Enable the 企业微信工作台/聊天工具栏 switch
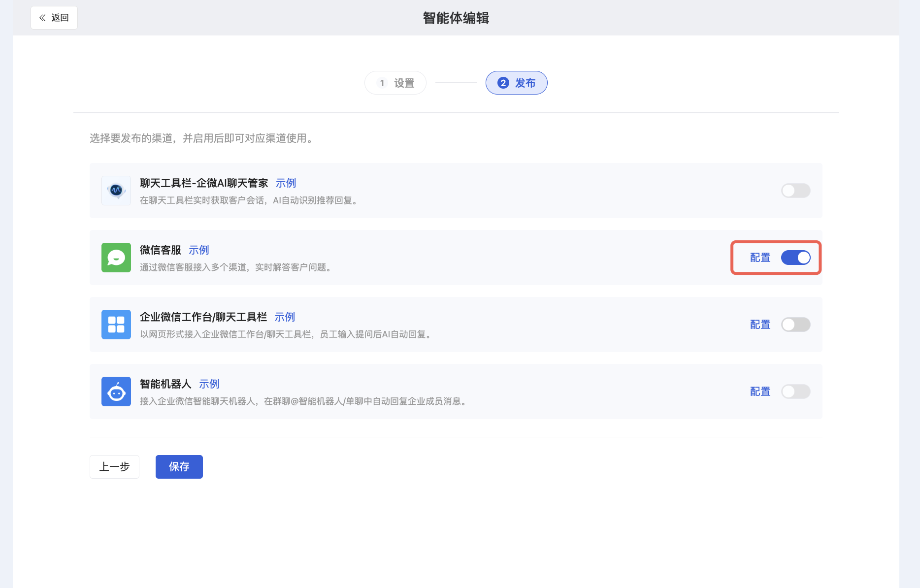 pyautogui.click(x=795, y=325)
